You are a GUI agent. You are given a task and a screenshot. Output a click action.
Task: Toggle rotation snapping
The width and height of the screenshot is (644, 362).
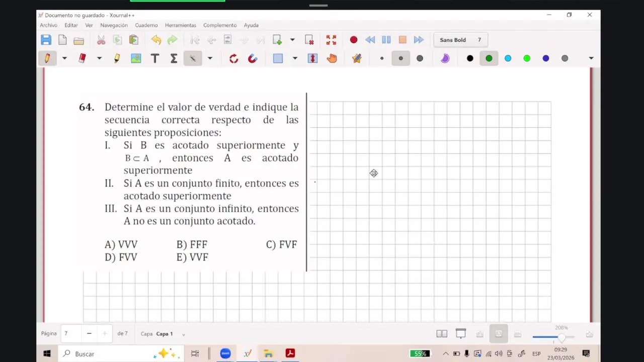233,58
